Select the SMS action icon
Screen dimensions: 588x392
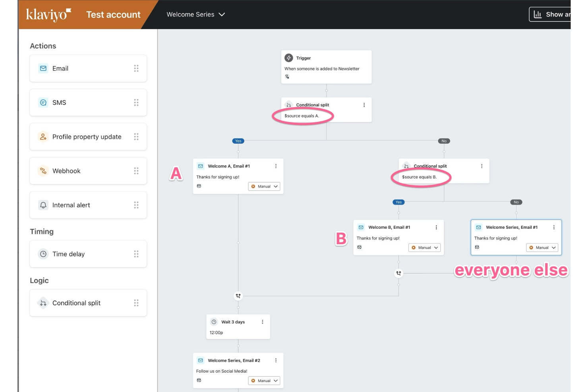[43, 102]
